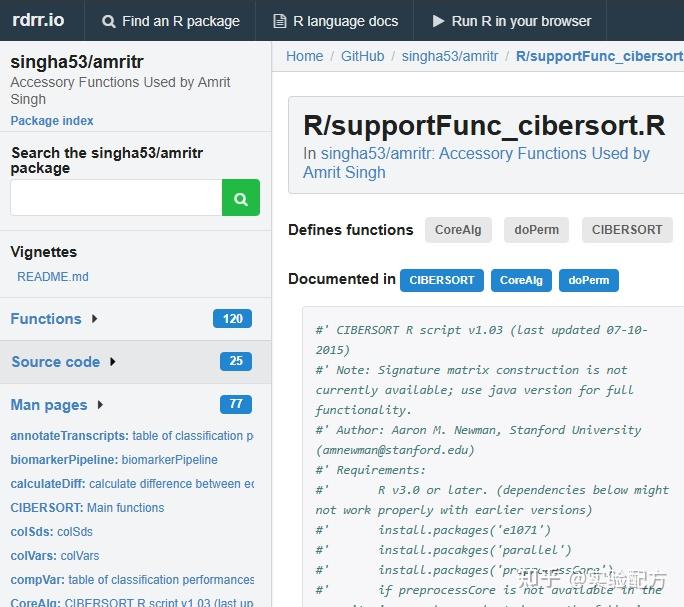Click the document icon beside R language docs
This screenshot has width=684, height=607.
tap(279, 21)
